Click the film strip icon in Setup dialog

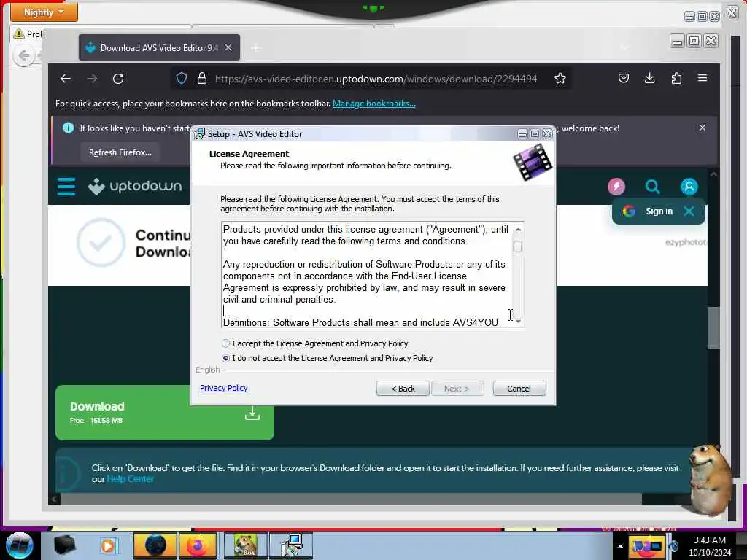(533, 163)
